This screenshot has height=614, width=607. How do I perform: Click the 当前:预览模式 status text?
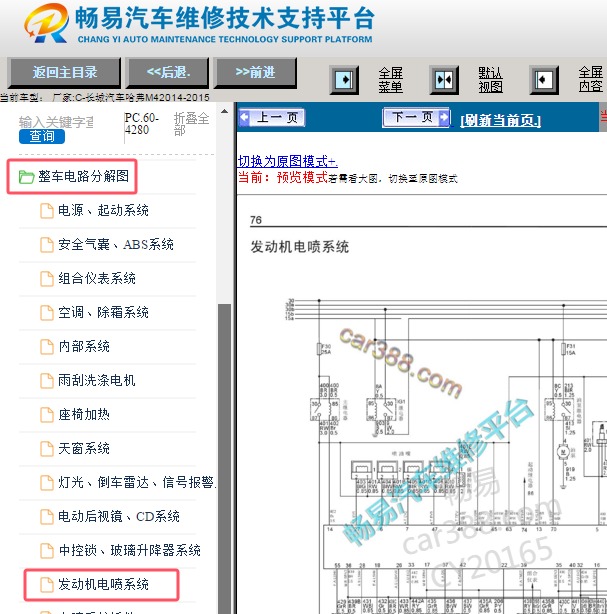(x=283, y=177)
